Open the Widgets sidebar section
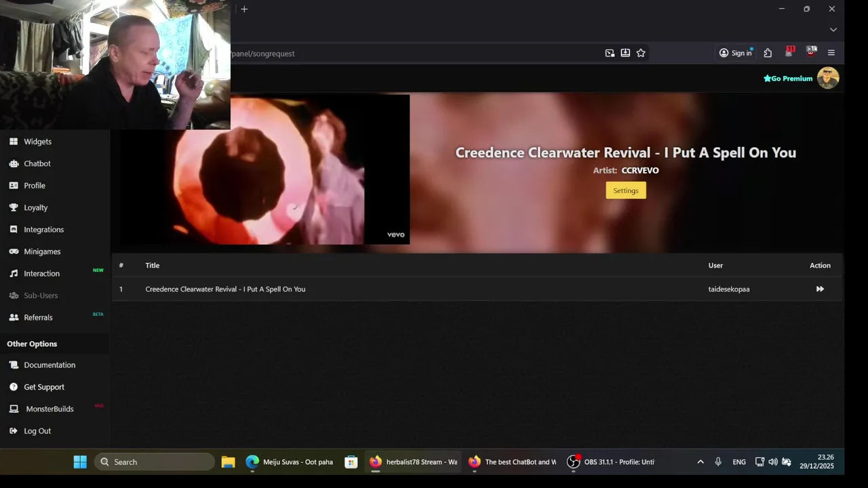The width and height of the screenshot is (868, 488). (x=37, y=142)
